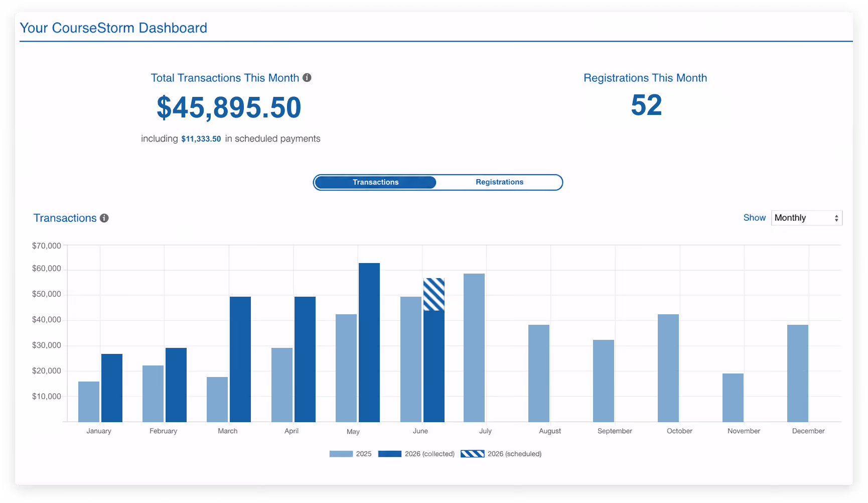Viewport: 868px width, 503px height.
Task: Click the $11,333.50 scheduled payments amount
Action: click(x=201, y=139)
